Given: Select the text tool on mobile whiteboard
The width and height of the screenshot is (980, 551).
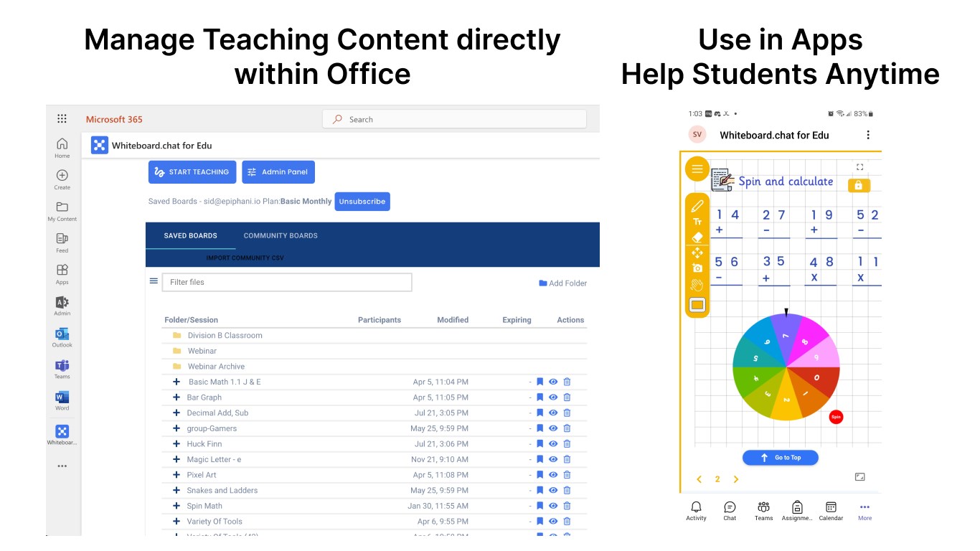Looking at the screenshot, I should (x=697, y=222).
